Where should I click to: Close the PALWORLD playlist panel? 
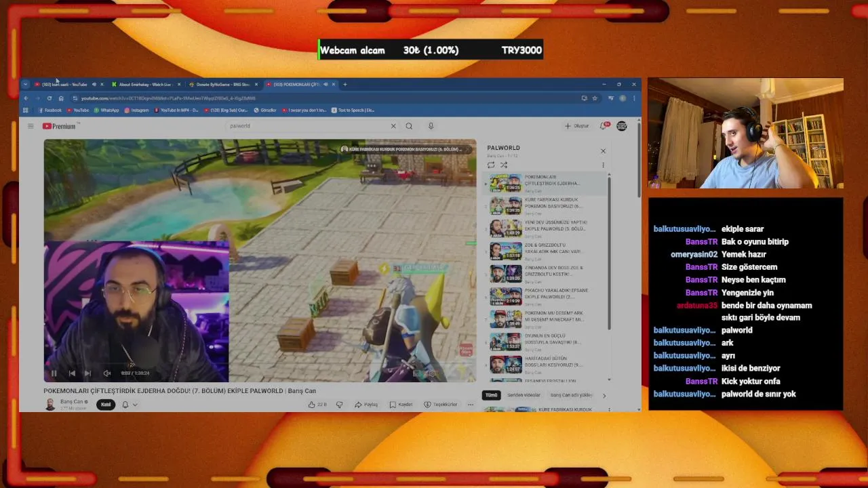603,151
